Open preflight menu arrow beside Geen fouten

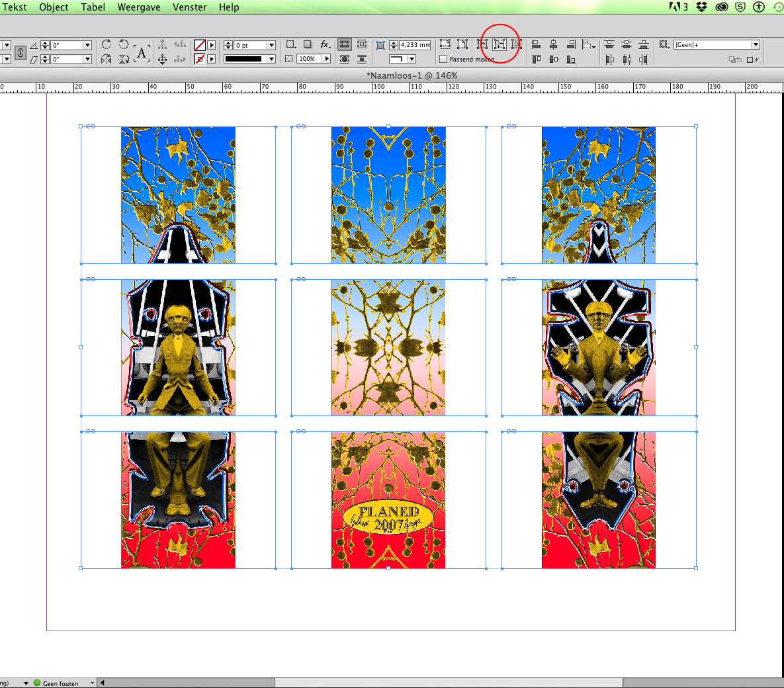[92, 683]
